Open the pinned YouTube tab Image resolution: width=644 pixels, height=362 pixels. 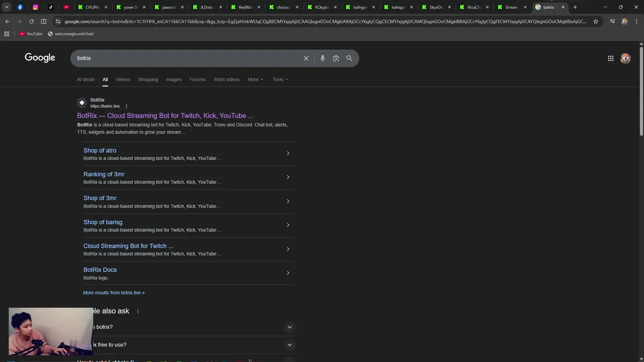pos(66,7)
